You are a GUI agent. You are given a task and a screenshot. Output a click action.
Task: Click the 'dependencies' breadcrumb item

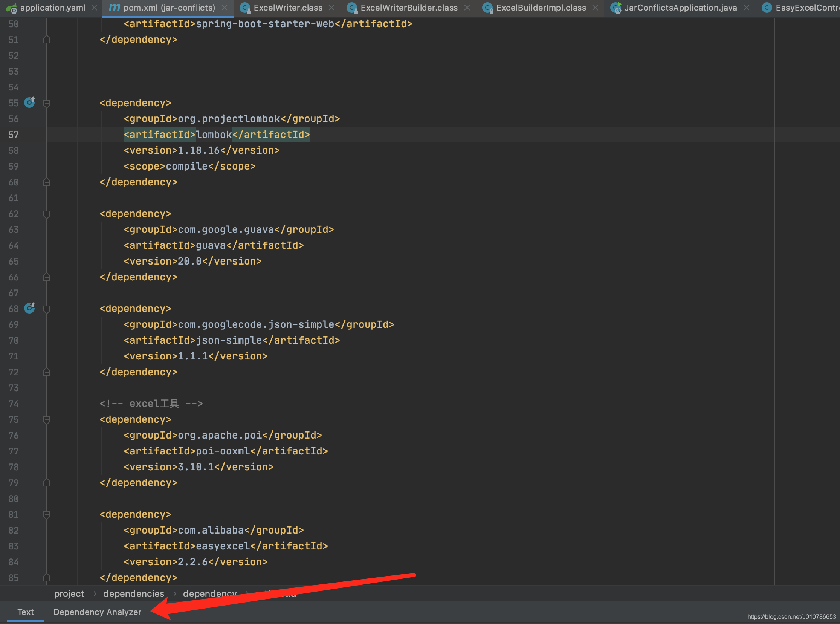(134, 594)
